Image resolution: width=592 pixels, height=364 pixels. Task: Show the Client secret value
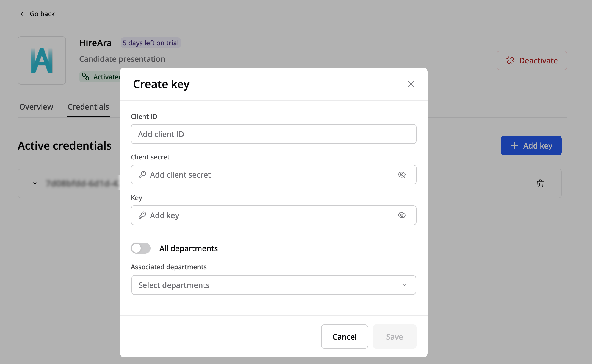(x=402, y=175)
